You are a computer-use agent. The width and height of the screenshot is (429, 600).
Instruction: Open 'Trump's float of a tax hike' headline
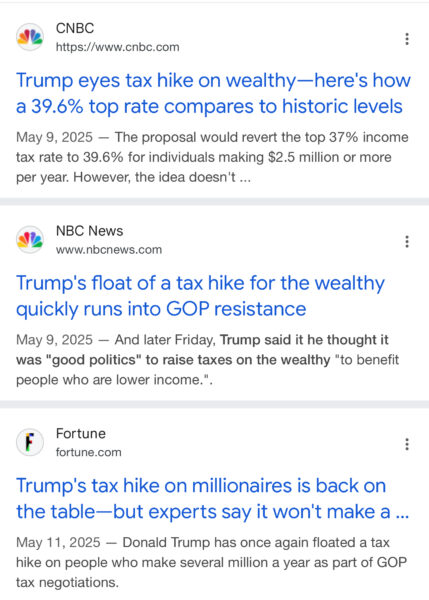pyautogui.click(x=200, y=296)
